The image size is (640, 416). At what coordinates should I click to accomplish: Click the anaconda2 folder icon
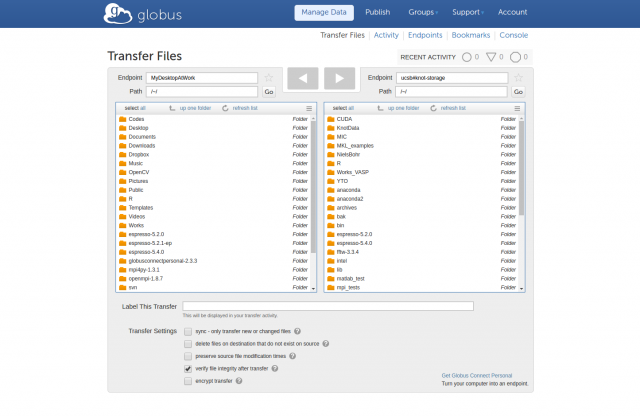[331, 199]
